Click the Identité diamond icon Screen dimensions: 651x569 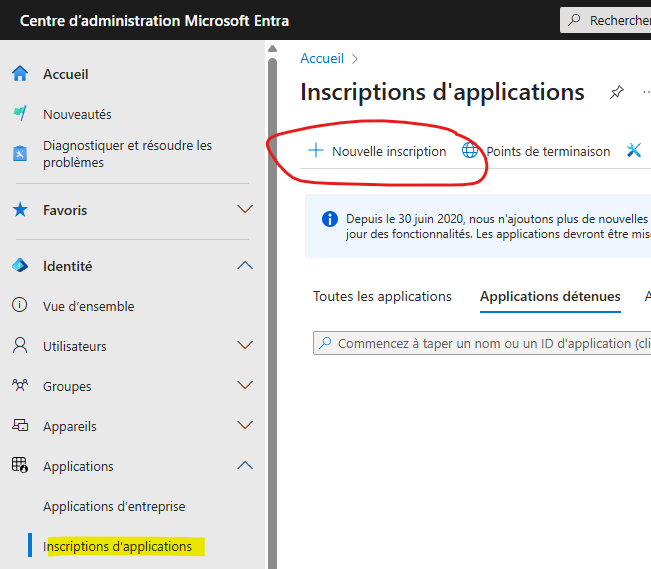click(20, 265)
